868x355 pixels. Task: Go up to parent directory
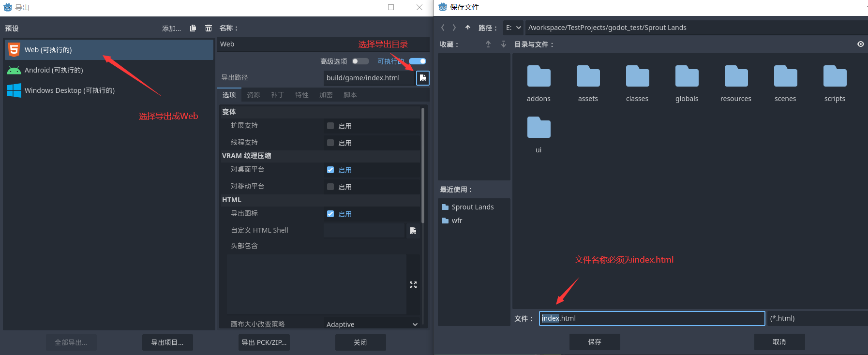[468, 28]
